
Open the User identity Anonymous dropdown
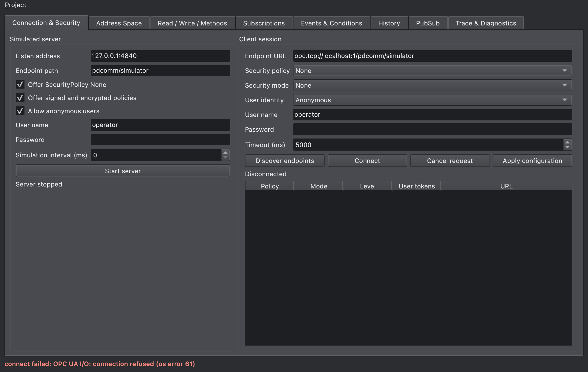click(432, 100)
